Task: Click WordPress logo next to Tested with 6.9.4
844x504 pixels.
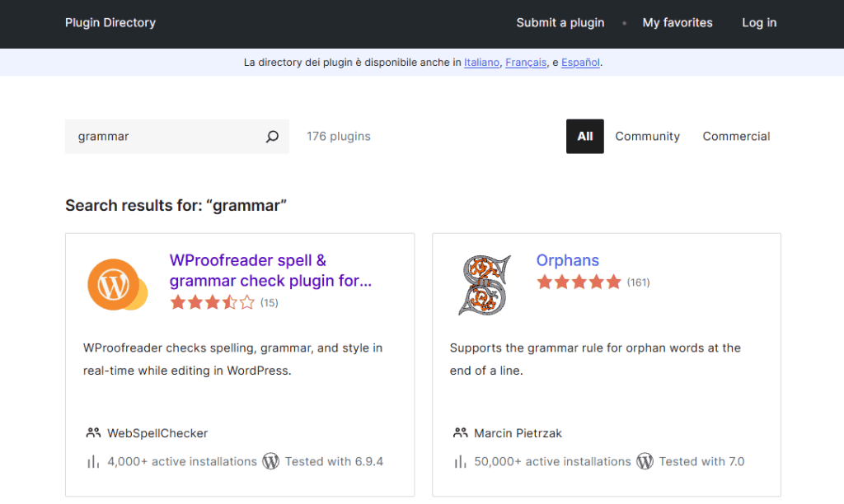Action: [270, 461]
